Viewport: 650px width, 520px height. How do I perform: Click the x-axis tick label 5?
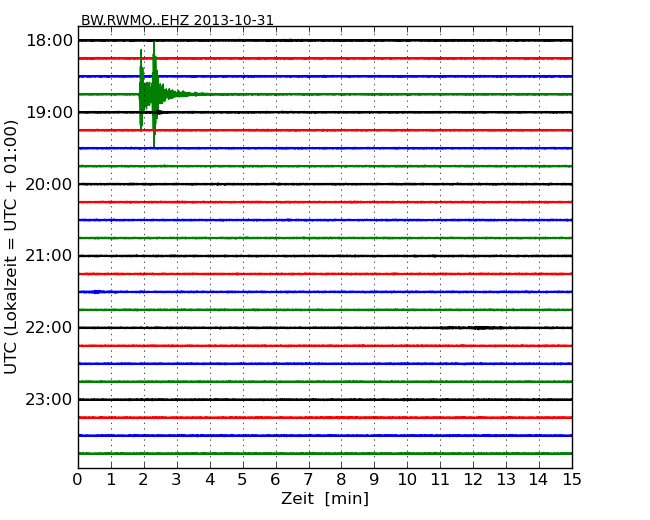242,480
